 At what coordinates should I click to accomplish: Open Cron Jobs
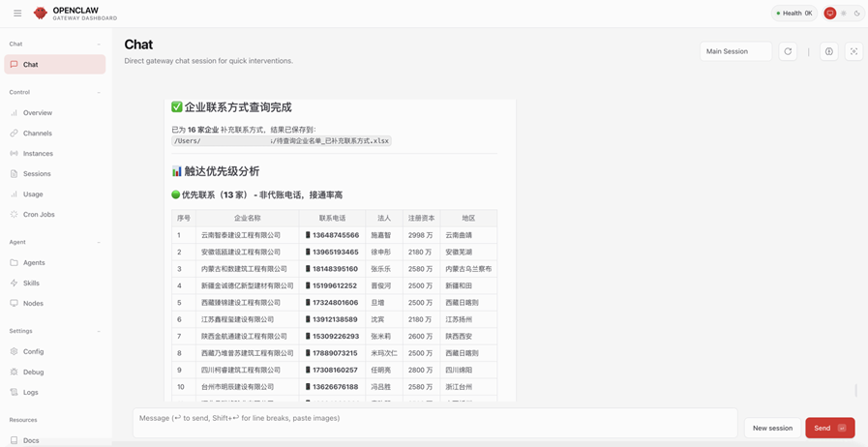(x=55, y=214)
